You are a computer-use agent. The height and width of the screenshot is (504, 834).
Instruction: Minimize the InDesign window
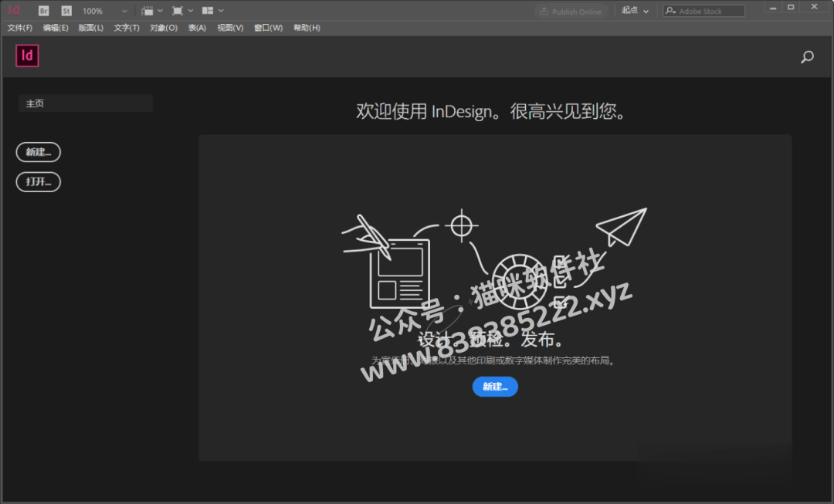pyautogui.click(x=773, y=8)
